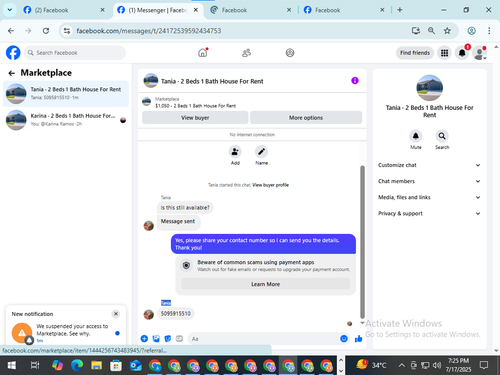Open emoji picker in message box

(x=344, y=339)
